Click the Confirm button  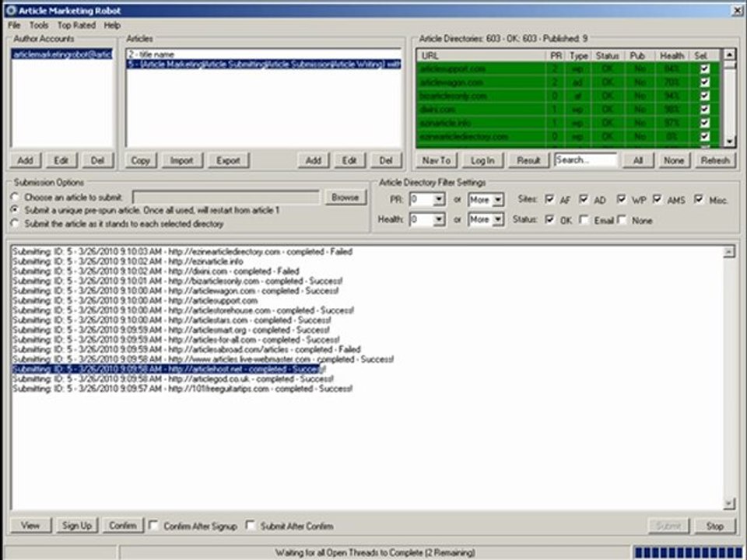click(122, 526)
